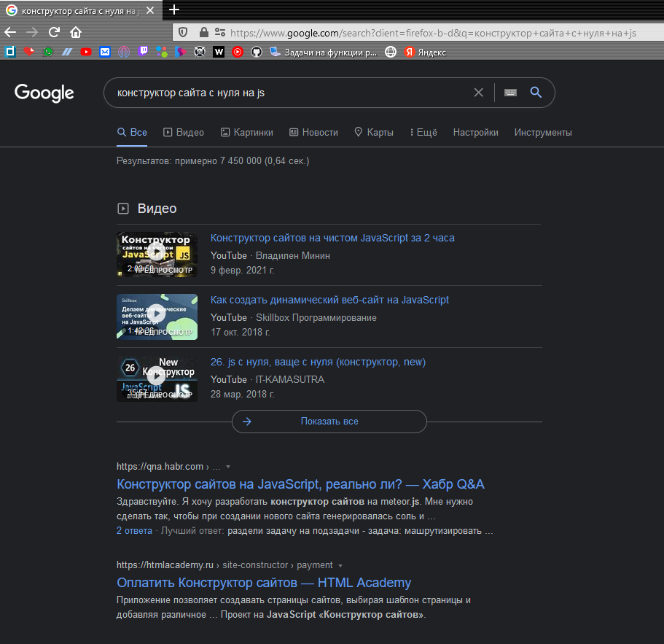Click the padlock site security icon

click(203, 33)
